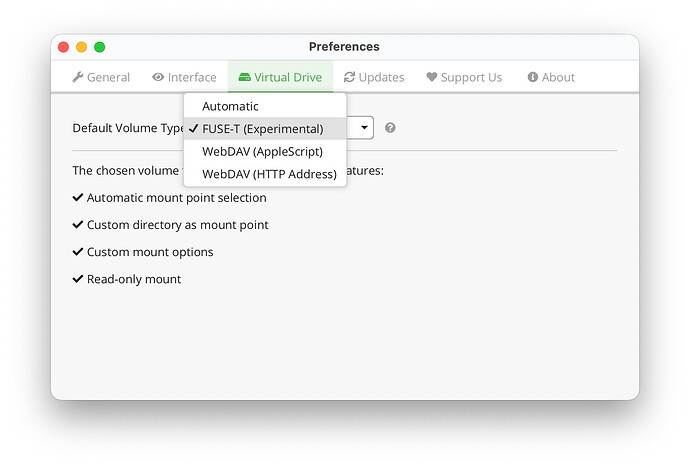Viewport: 690px width, 467px height.
Task: Select the Virtual Drive tab
Action: coord(280,77)
